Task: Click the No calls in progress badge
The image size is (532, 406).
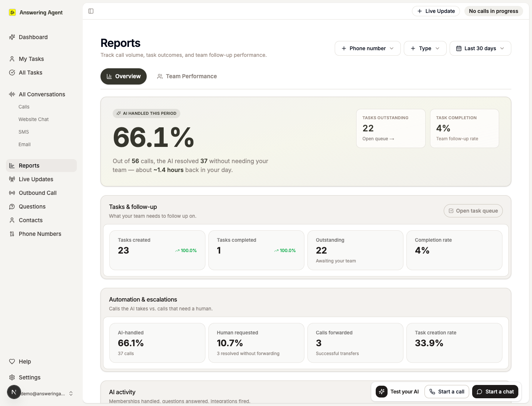Action: pyautogui.click(x=494, y=11)
